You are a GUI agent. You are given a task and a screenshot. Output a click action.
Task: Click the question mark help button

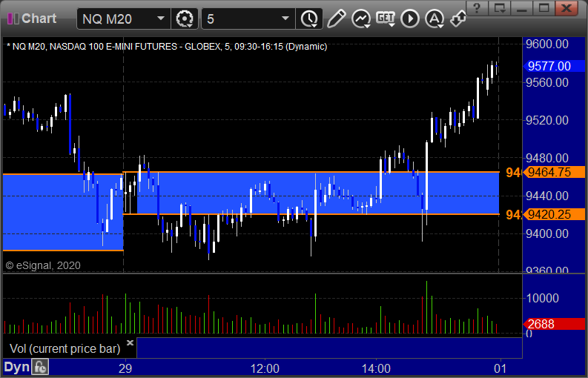coord(477,8)
